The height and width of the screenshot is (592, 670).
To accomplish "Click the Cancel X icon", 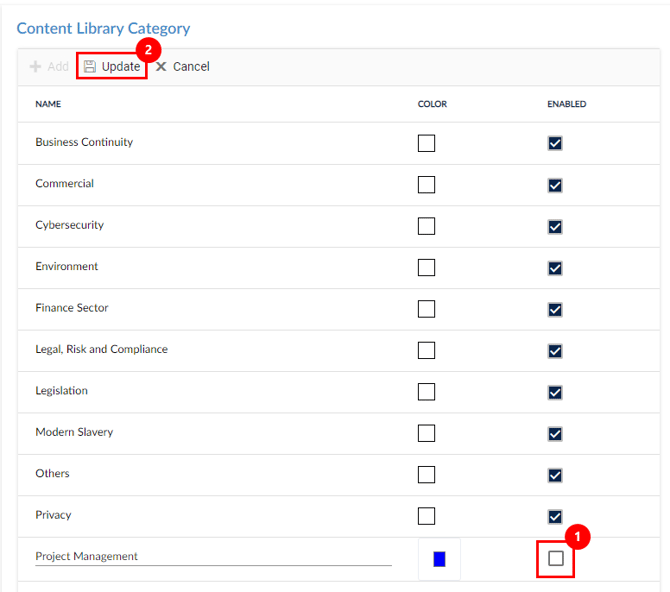I will click(161, 67).
